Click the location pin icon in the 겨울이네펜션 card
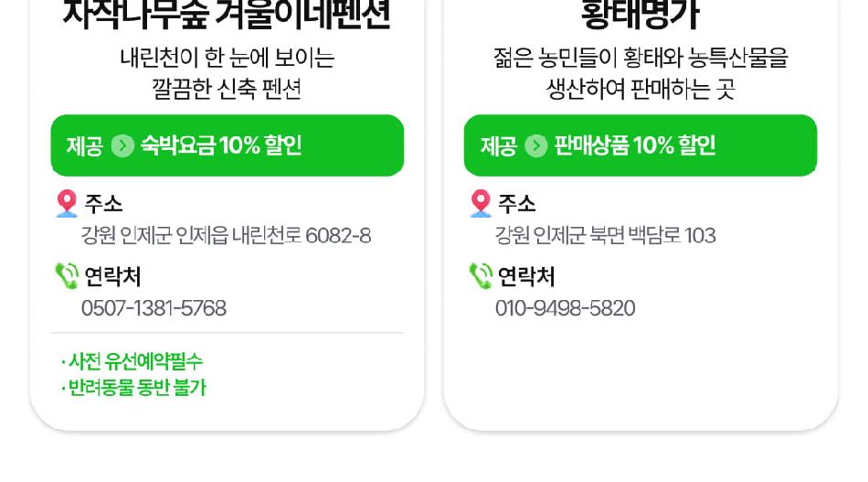The height and width of the screenshot is (482, 868). pyautogui.click(x=67, y=203)
